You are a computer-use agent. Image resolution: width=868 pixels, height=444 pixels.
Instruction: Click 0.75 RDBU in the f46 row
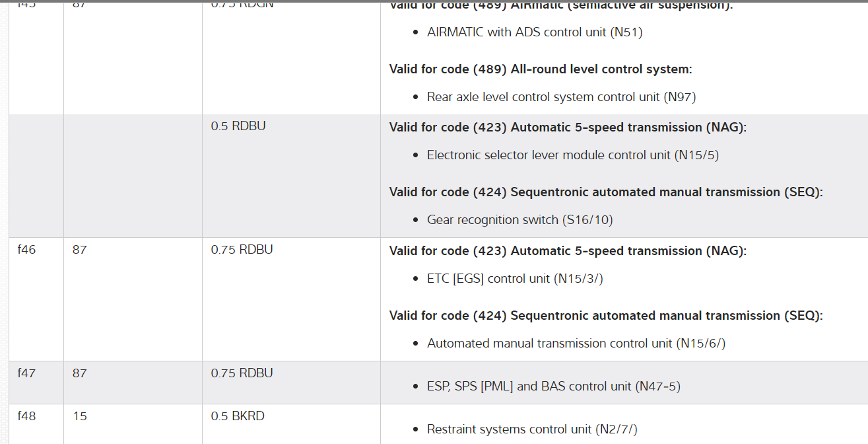(242, 250)
